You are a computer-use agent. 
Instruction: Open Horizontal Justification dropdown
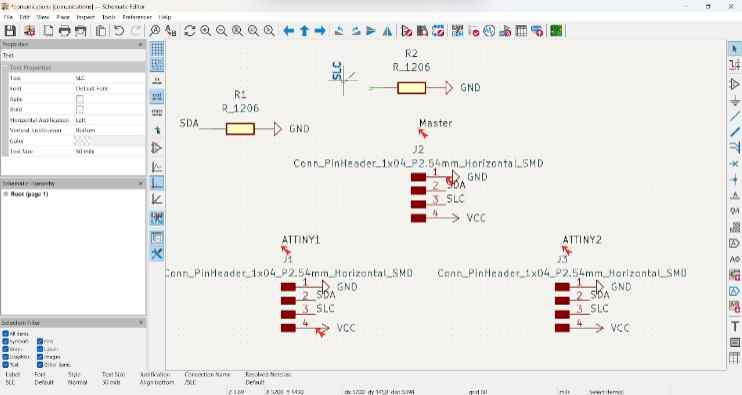109,120
